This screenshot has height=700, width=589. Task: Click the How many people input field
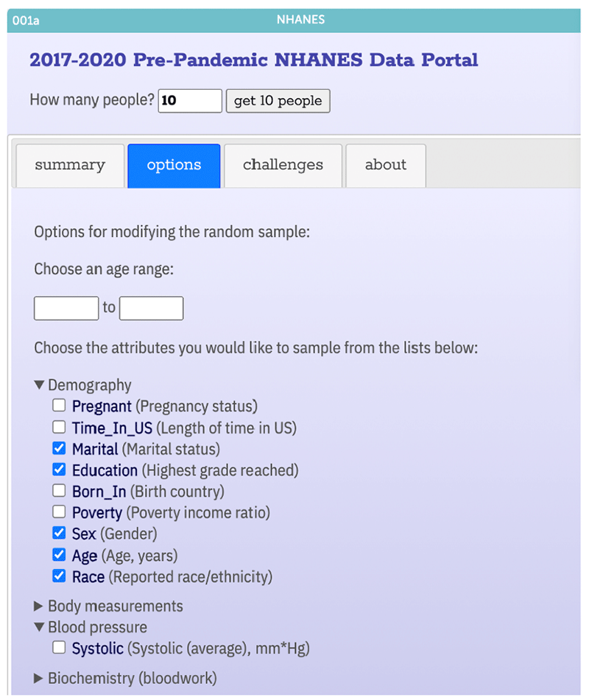pyautogui.click(x=190, y=101)
